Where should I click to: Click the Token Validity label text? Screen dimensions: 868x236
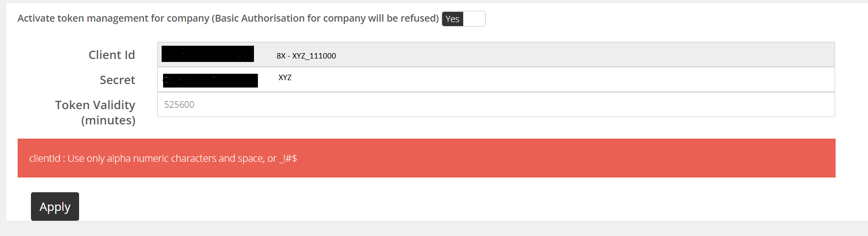pos(95,105)
